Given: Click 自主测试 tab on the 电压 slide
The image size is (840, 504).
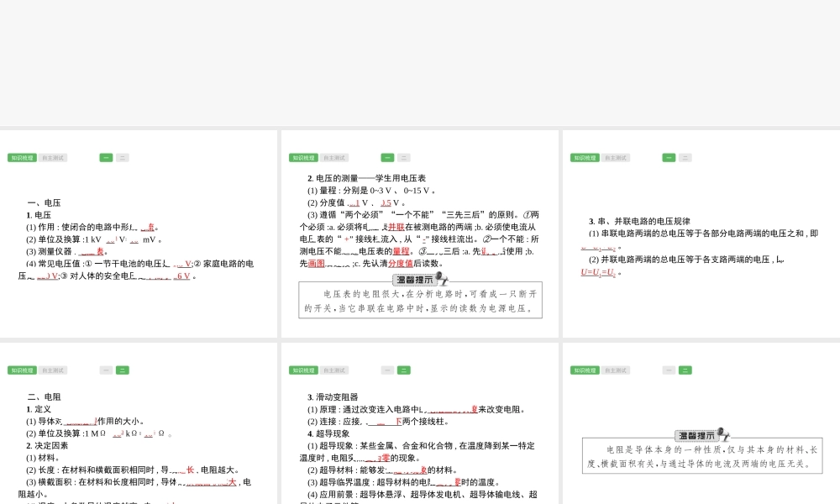Looking at the screenshot, I should click(x=53, y=158).
